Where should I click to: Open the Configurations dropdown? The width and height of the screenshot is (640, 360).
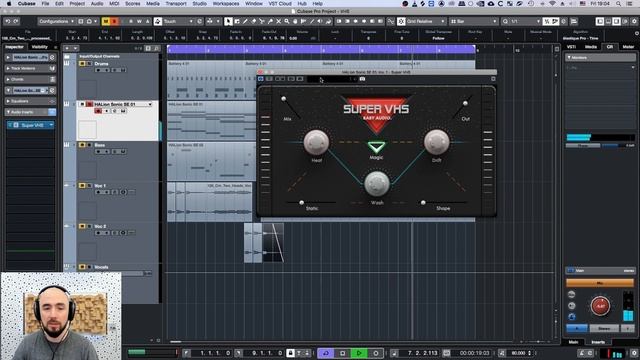pyautogui.click(x=56, y=21)
